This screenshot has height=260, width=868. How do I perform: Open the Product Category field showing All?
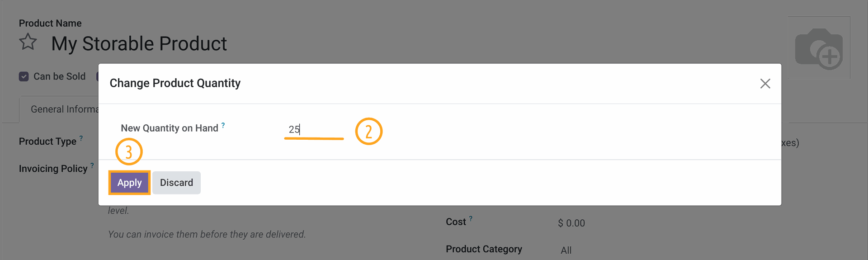click(566, 251)
